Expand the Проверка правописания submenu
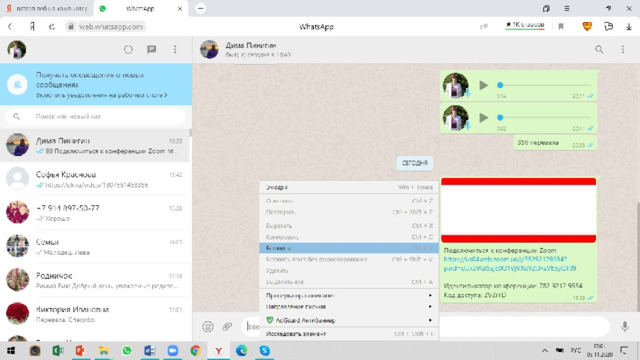Screen dimensions: 640x360 349,295
